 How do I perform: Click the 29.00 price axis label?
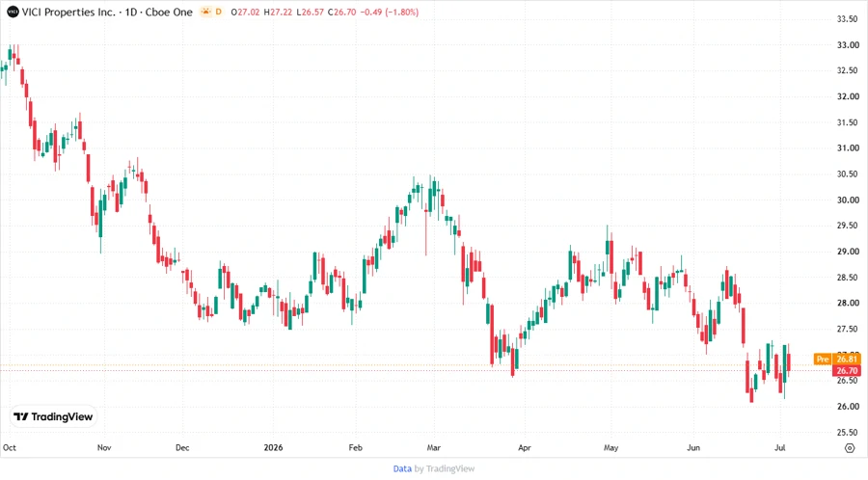[x=848, y=252]
